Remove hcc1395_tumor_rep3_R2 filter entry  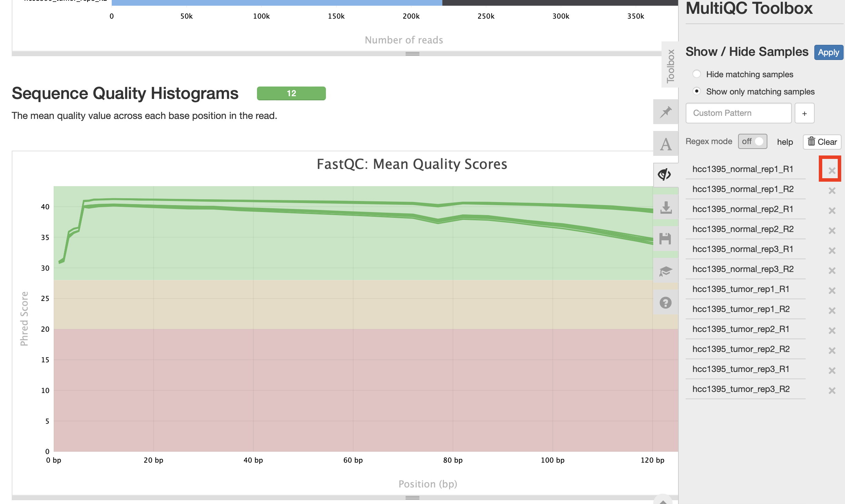click(832, 390)
